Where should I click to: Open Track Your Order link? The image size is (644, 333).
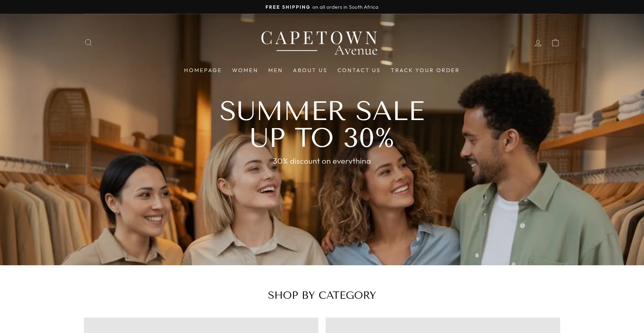[425, 70]
